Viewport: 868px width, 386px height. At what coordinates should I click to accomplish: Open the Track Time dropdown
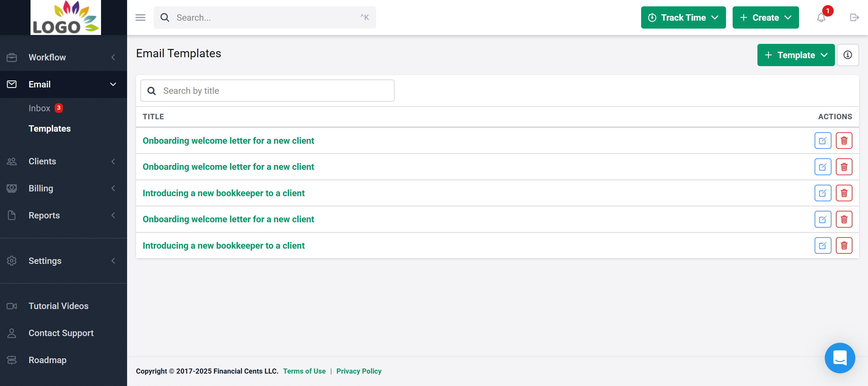pos(683,17)
